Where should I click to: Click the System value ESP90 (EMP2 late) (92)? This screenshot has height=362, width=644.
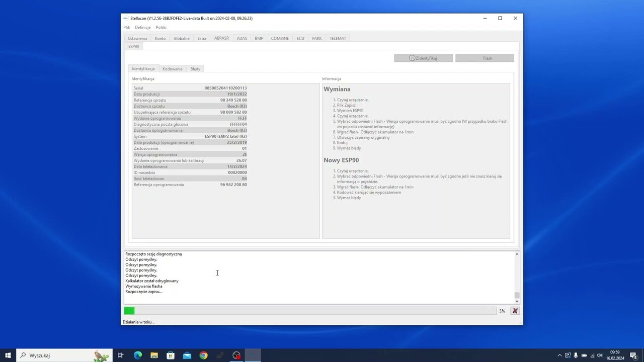tap(226, 136)
